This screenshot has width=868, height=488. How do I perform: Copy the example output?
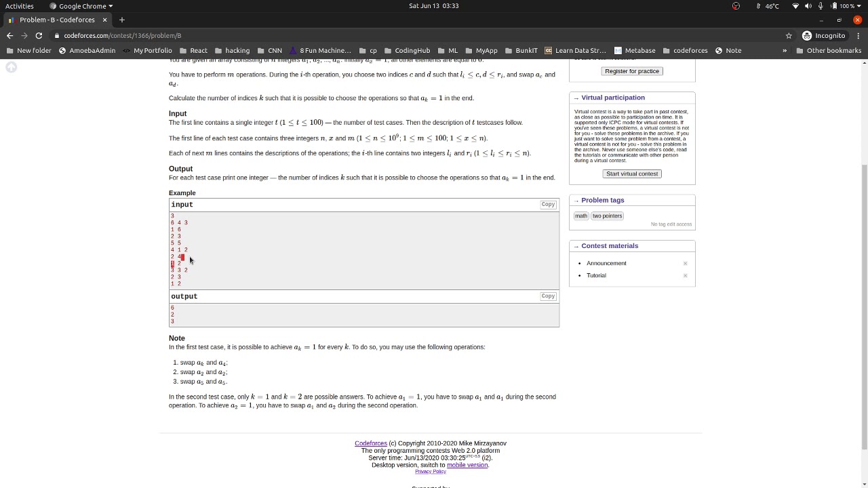pos(548,296)
